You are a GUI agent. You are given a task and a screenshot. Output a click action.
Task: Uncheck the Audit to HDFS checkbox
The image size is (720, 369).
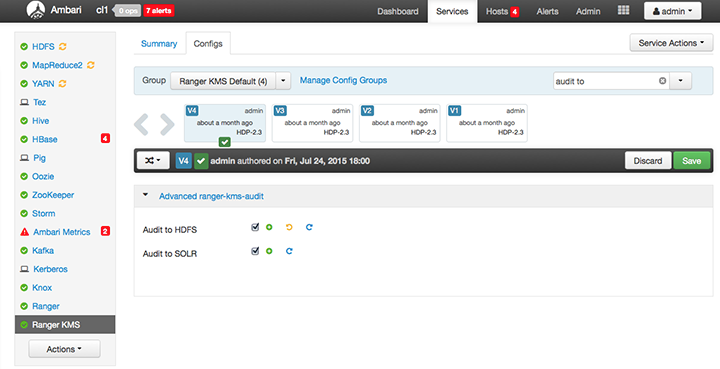coord(255,227)
